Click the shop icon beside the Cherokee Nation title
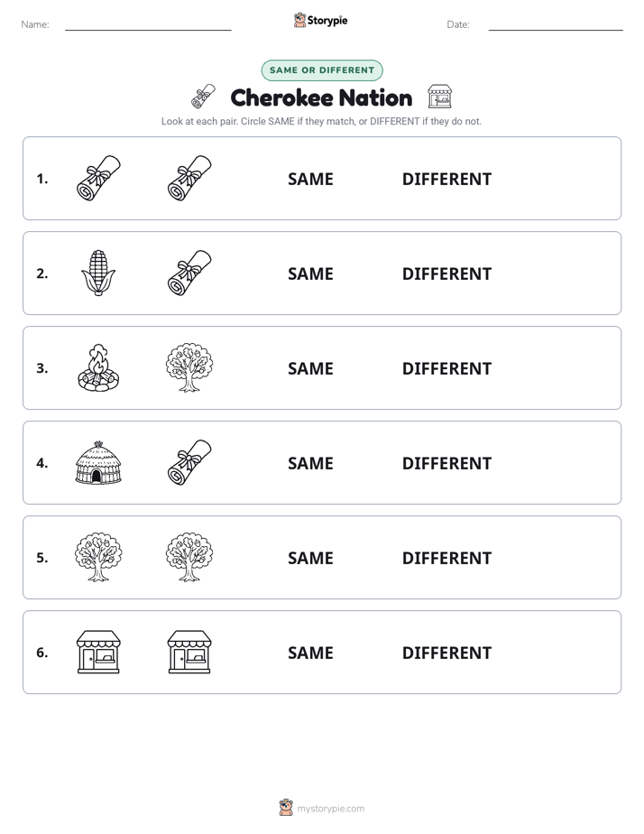 (x=439, y=97)
